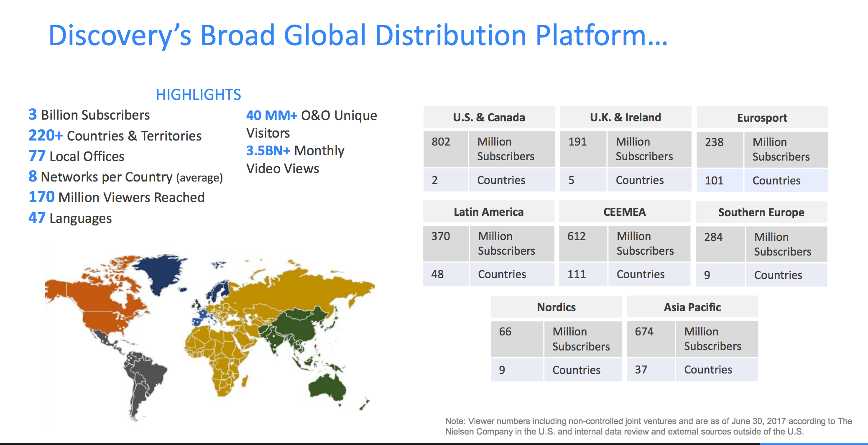The height and width of the screenshot is (445, 868).
Task: Select the 612 subscribers cell
Action: point(583,243)
